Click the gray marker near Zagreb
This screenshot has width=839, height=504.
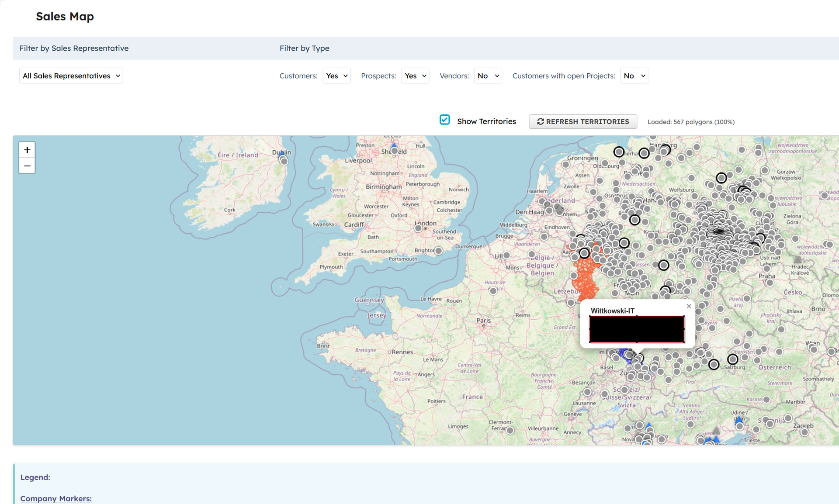(x=804, y=432)
